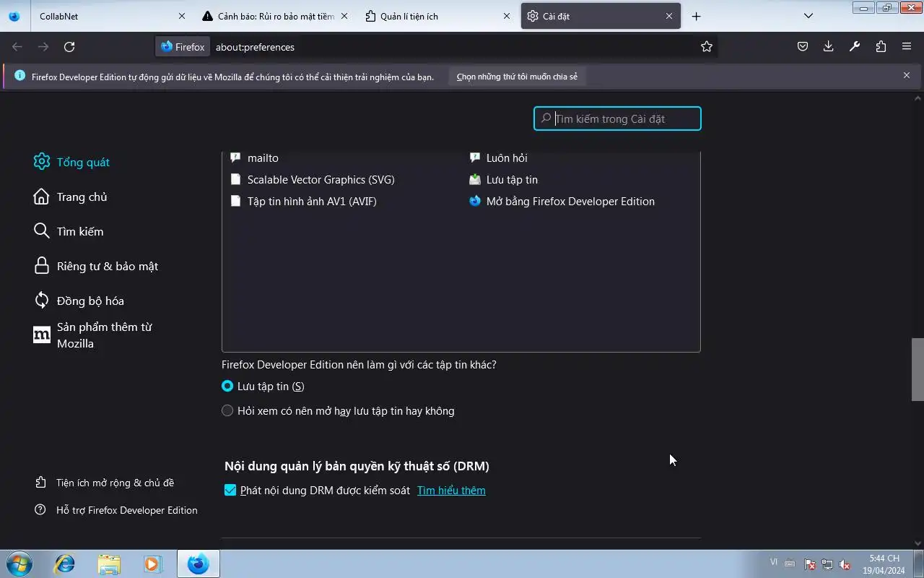Viewport: 924px width, 578px height.
Task: Bookmark this page with the star icon
Action: pos(707,46)
